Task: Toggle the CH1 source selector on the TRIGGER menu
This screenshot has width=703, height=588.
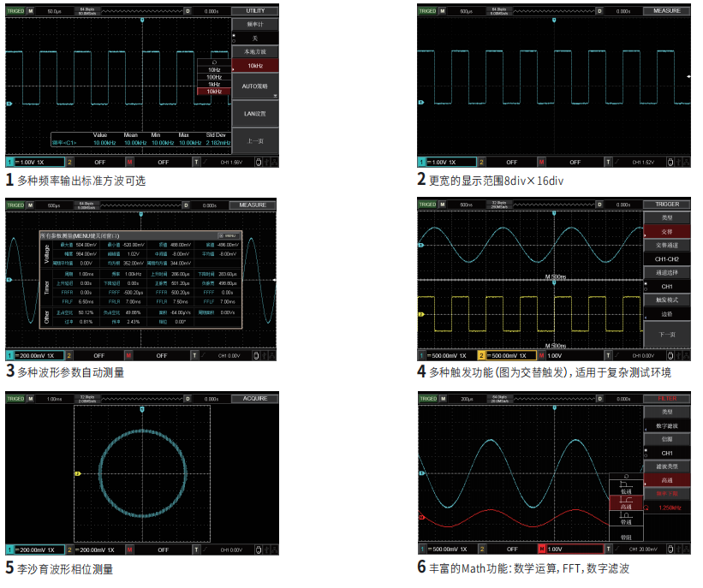Action: pos(667,287)
